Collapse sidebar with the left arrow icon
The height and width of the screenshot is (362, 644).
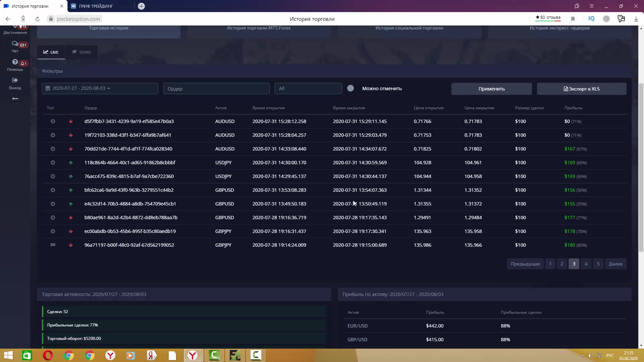coord(15,99)
